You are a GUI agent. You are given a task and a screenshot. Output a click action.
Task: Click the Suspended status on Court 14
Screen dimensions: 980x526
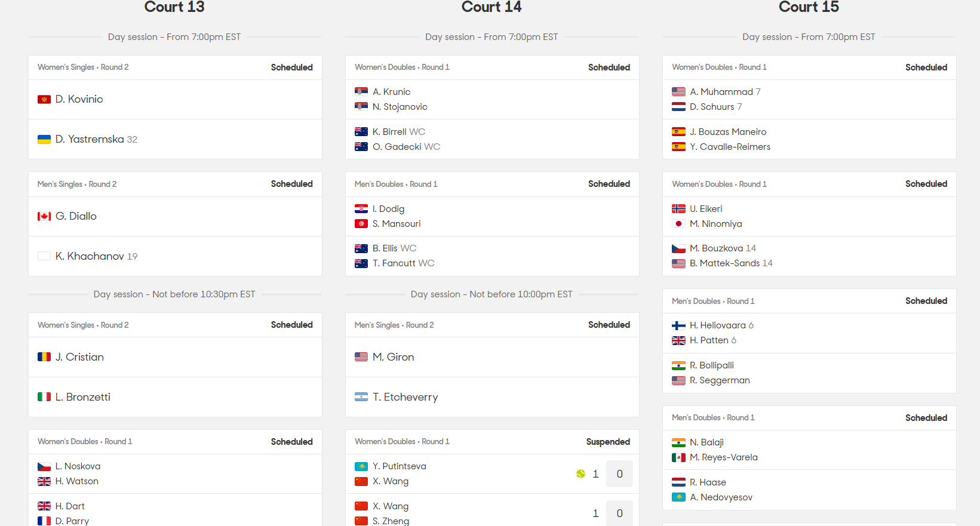pos(608,442)
